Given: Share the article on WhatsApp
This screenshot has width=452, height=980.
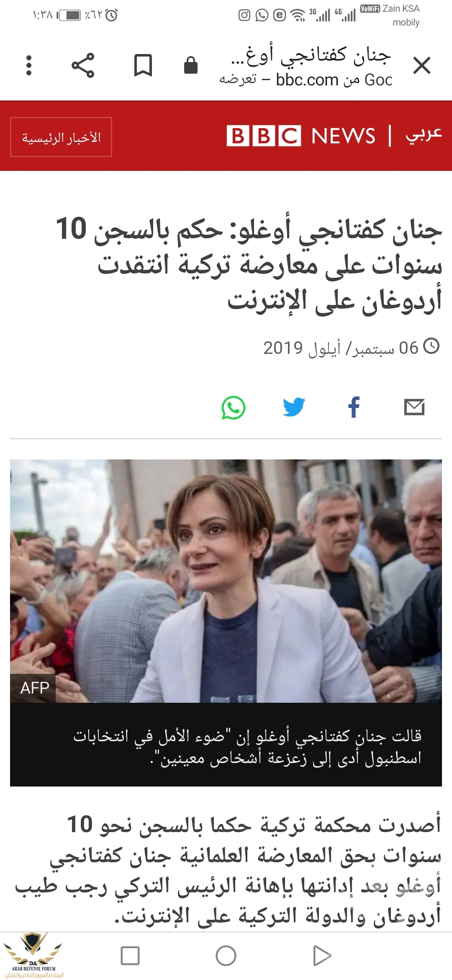Looking at the screenshot, I should pos(233,407).
